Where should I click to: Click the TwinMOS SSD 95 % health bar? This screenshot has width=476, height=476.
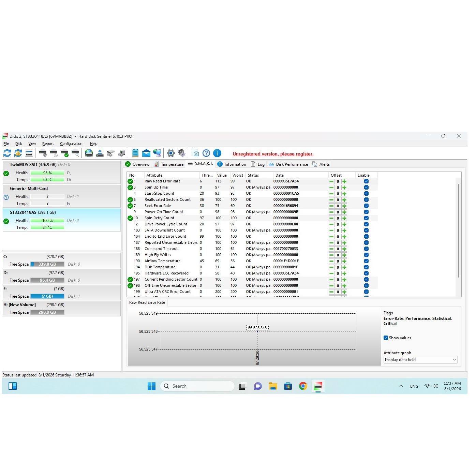tap(47, 173)
